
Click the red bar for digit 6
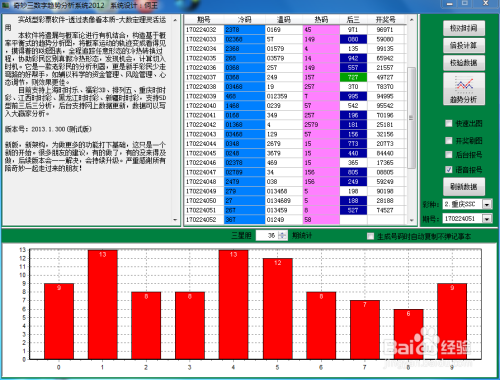point(321,326)
